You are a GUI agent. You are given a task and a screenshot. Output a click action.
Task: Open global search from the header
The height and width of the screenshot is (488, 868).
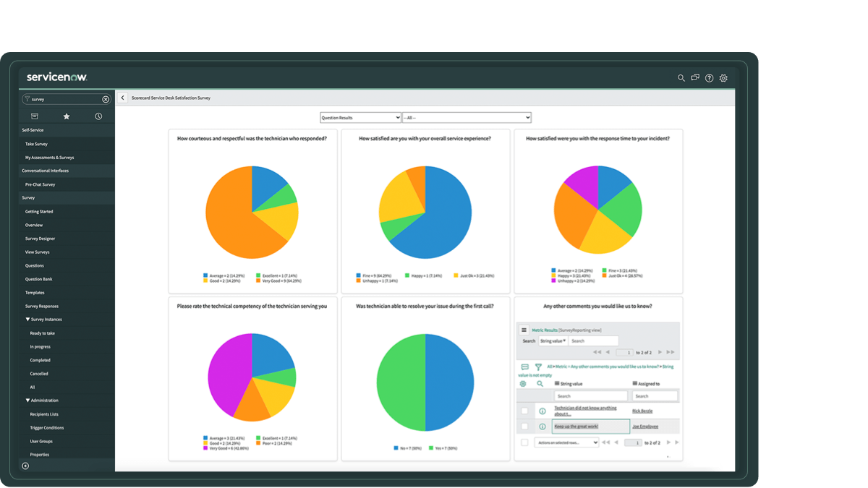681,77
